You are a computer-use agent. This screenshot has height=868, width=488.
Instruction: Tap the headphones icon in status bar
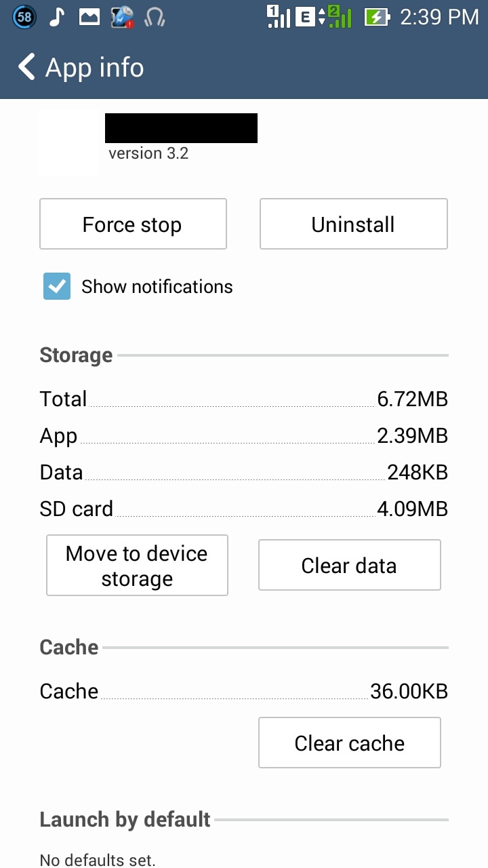(155, 17)
